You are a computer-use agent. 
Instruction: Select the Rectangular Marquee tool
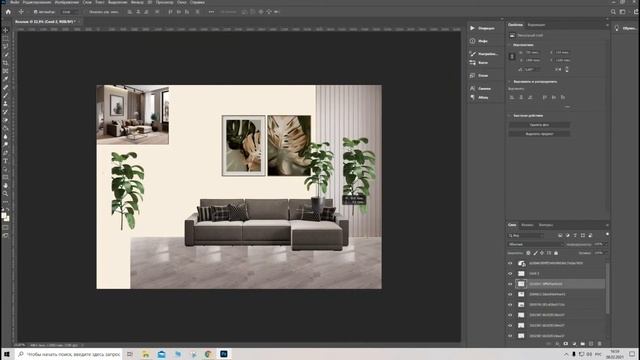pos(5,39)
